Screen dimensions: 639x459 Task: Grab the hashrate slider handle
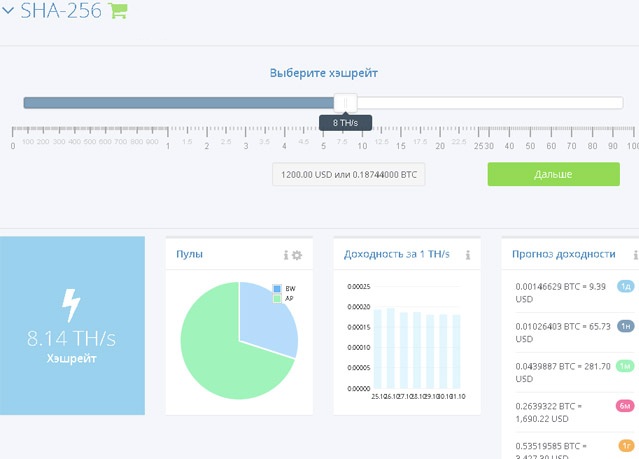point(345,103)
